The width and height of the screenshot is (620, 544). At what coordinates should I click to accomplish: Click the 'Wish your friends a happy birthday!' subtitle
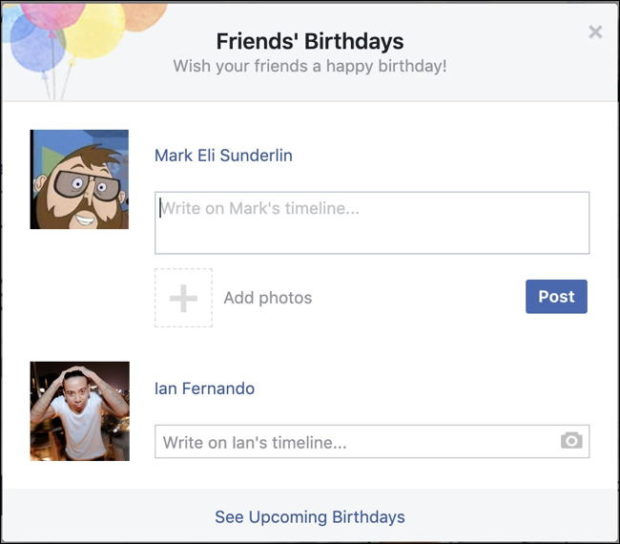(310, 66)
